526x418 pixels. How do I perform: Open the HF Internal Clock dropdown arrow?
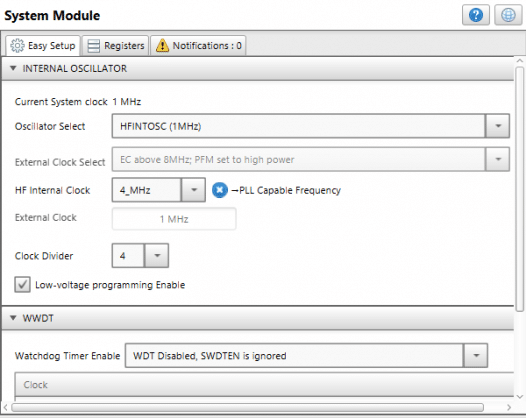click(x=194, y=190)
